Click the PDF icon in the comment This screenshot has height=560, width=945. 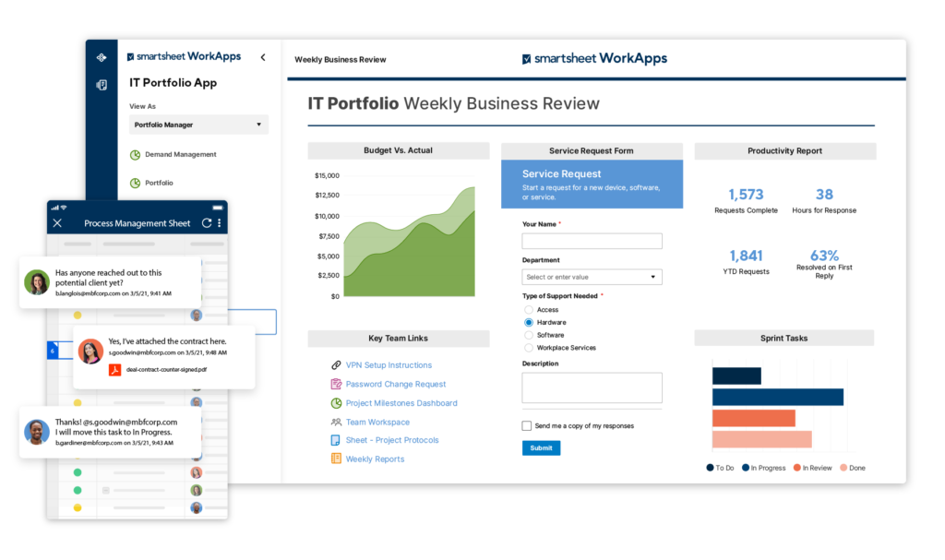(x=114, y=370)
